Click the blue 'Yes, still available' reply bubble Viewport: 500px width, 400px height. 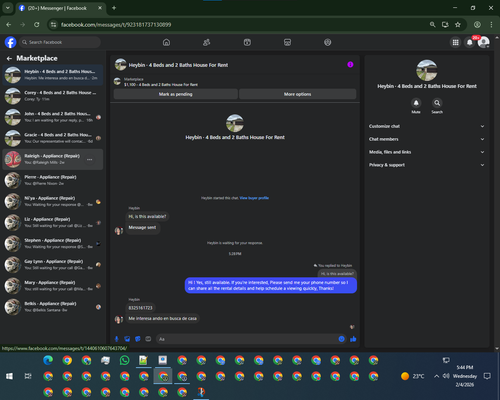(x=271, y=285)
